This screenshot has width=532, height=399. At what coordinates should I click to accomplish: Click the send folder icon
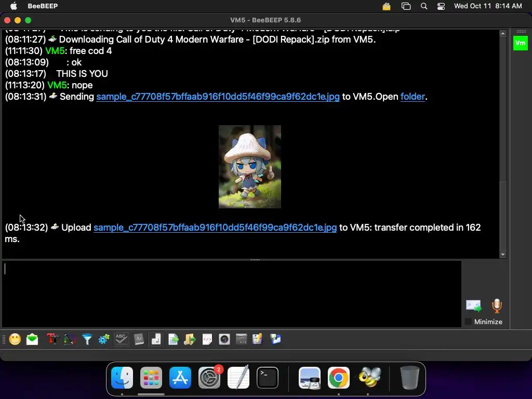[190, 339]
